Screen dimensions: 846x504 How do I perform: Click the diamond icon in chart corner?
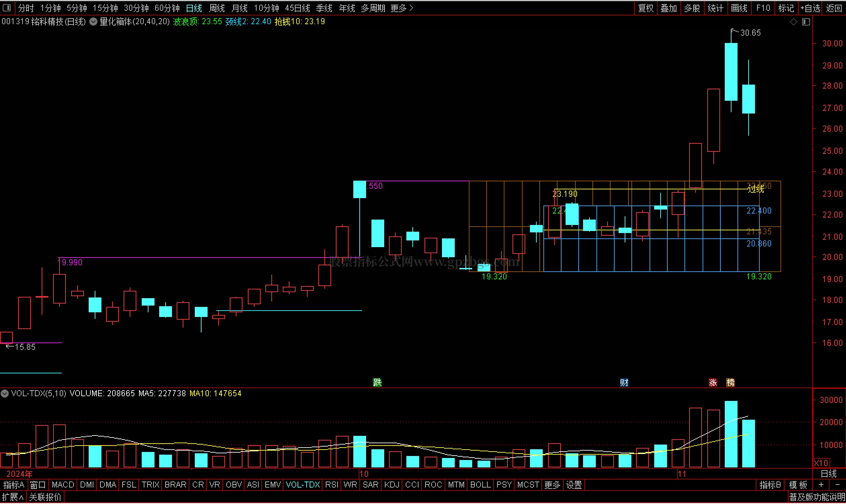[x=793, y=22]
